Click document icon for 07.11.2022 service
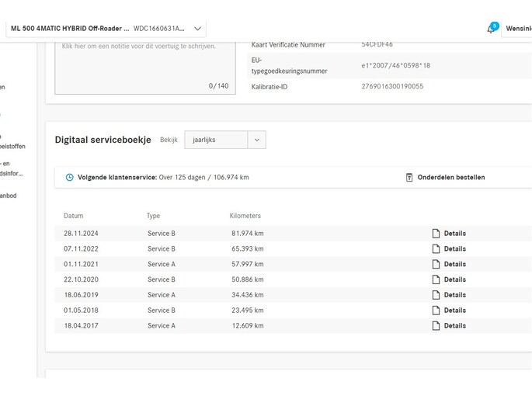The image size is (532, 399). coord(436,248)
